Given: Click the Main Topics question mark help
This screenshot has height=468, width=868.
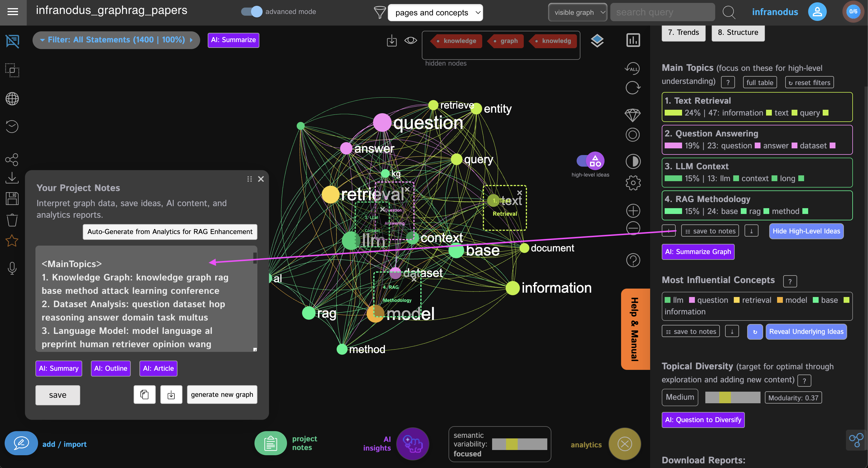Looking at the screenshot, I should pyautogui.click(x=728, y=82).
